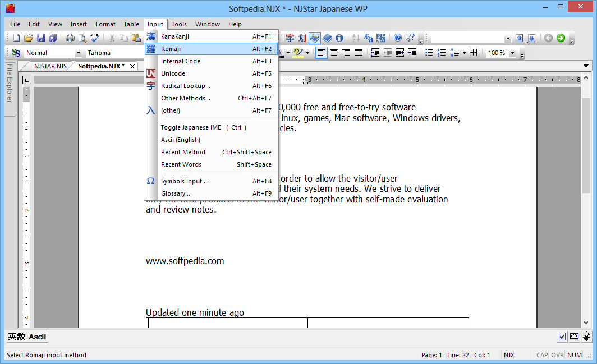Screen dimensions: 597x364
Task: Open help with blue question mark icon
Action: (x=398, y=38)
